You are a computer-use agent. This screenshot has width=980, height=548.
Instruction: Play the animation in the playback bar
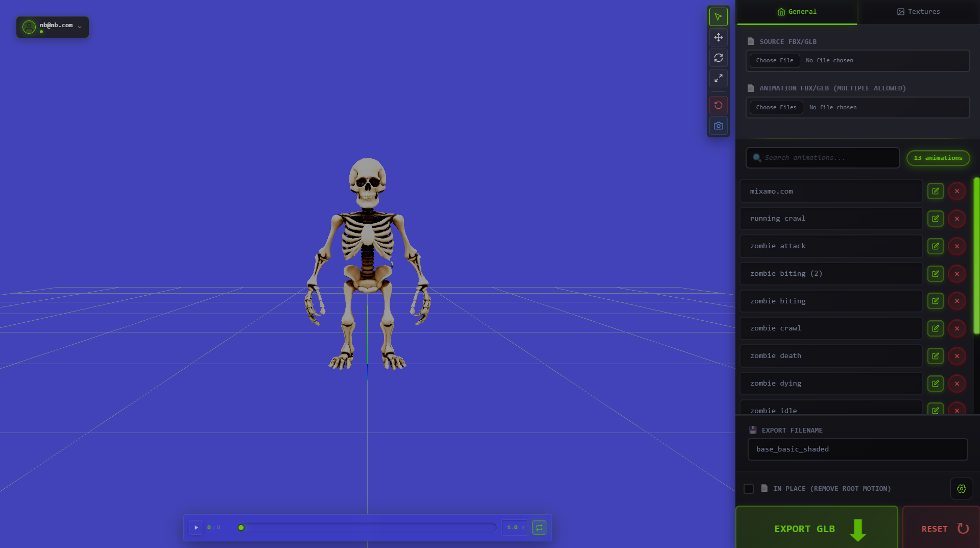pyautogui.click(x=196, y=528)
